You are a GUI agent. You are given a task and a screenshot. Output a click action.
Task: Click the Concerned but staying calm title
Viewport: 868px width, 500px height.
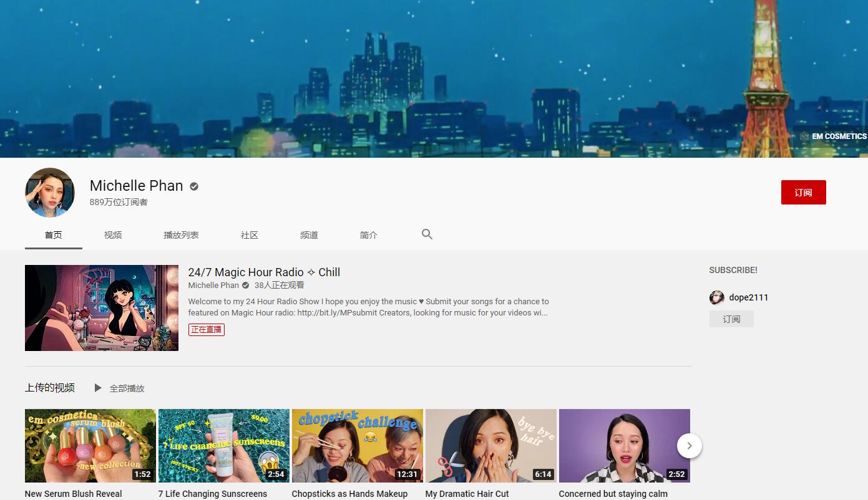(613, 494)
